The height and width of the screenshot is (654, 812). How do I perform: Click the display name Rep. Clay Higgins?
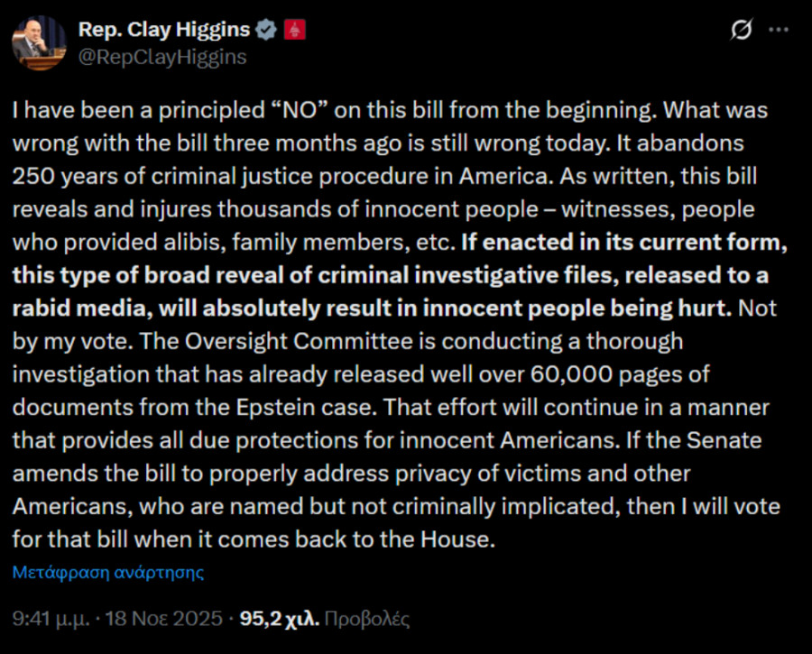pos(164,30)
